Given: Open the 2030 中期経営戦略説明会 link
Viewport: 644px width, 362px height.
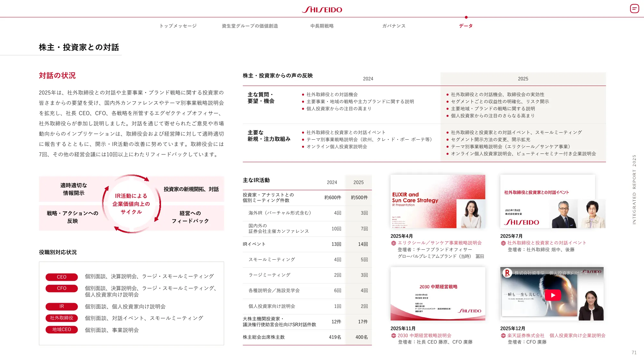Looking at the screenshot, I should (424, 336).
